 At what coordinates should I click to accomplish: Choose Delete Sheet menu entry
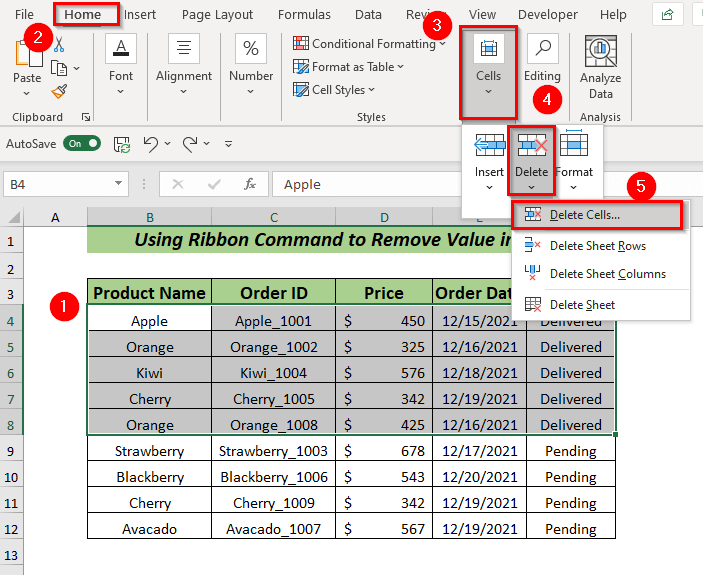click(600, 305)
